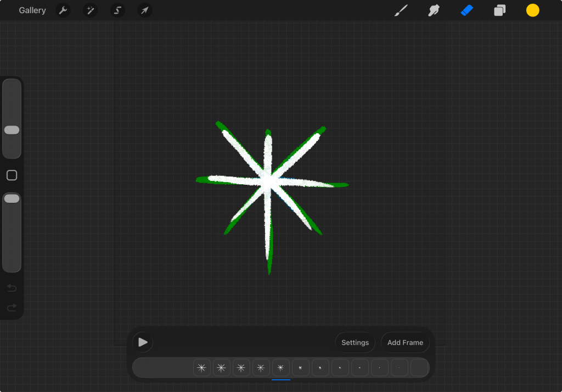
Task: Play the animation
Action: click(x=143, y=343)
